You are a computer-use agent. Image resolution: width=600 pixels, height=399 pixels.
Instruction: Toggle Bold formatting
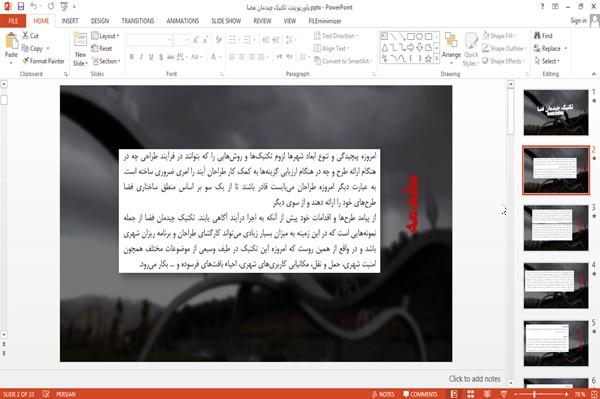point(132,57)
